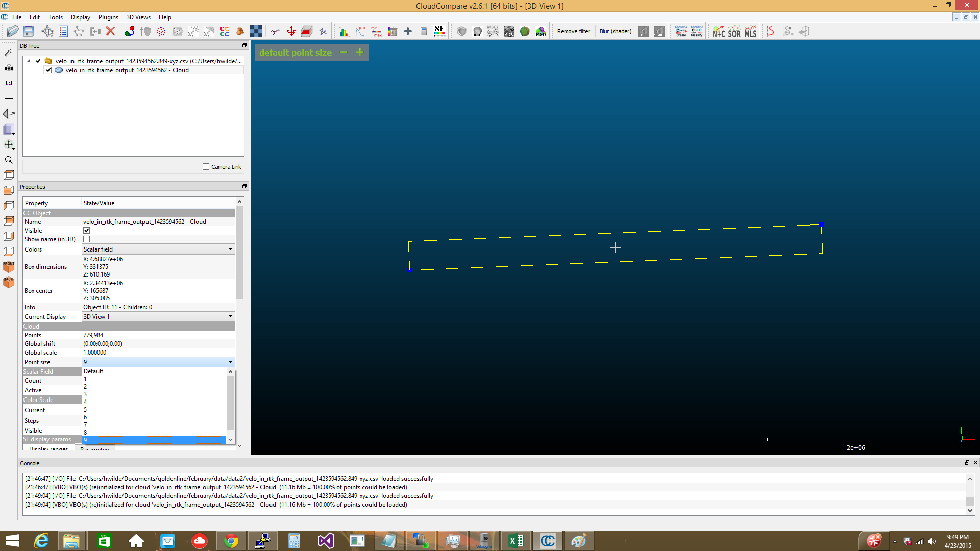Enable the EDL shader
980x551 pixels.
[643, 32]
